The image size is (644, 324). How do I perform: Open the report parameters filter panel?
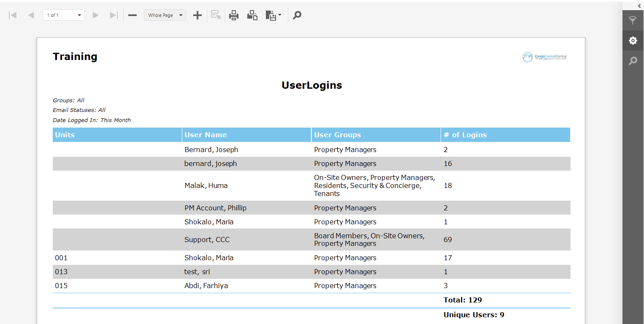[633, 20]
